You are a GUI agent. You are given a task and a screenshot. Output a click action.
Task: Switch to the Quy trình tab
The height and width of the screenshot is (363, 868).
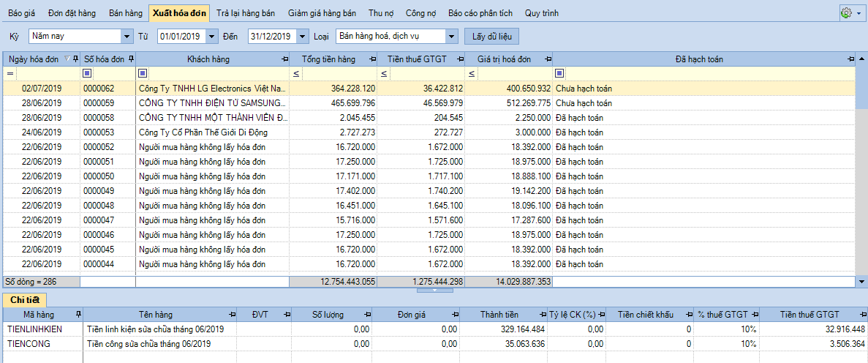(541, 12)
